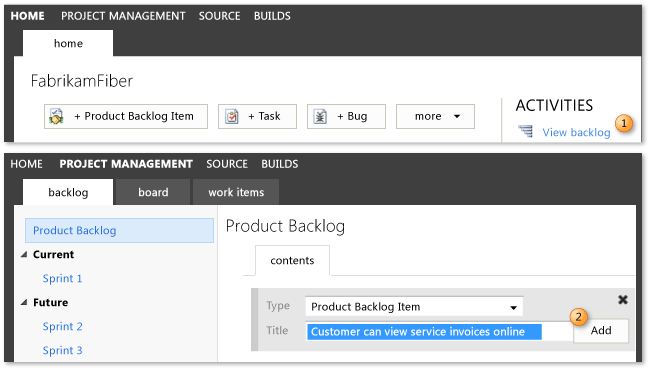Click the Future group label
The width and height of the screenshot is (650, 370).
pyautogui.click(x=51, y=302)
